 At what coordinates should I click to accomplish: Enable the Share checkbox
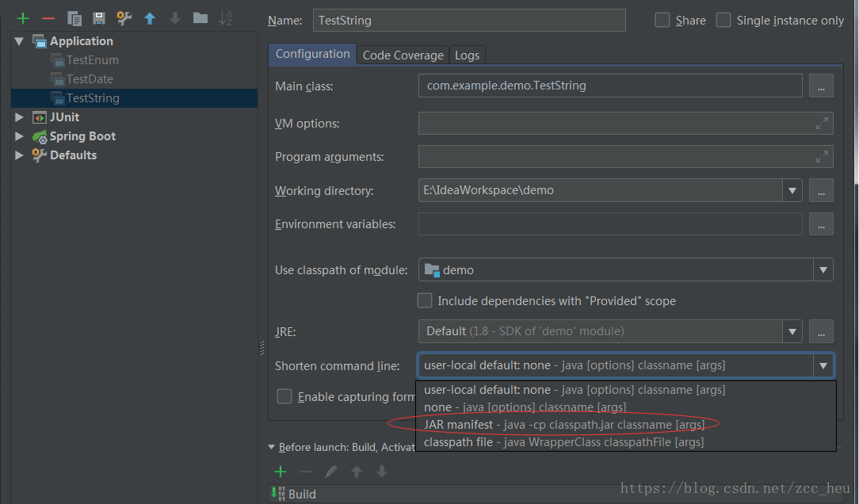[x=662, y=20]
